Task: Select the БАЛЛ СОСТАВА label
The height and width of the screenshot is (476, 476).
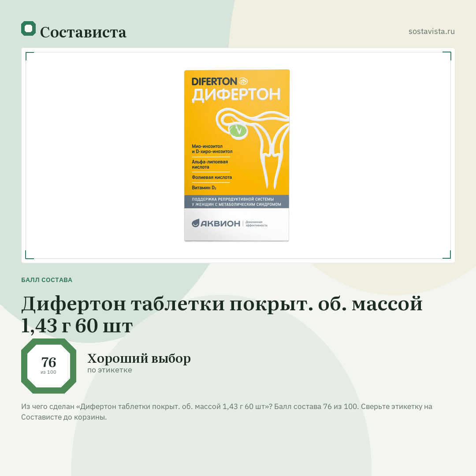Action: [47, 280]
